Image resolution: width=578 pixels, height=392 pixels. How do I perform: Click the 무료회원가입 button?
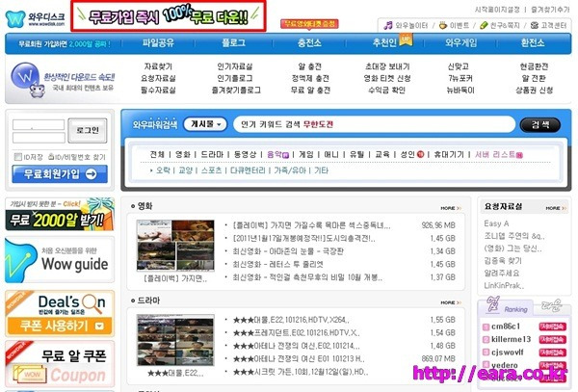(60, 174)
